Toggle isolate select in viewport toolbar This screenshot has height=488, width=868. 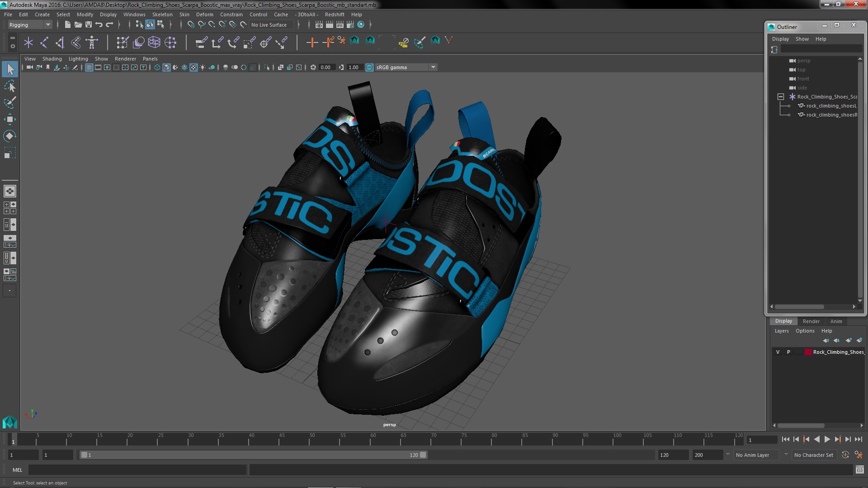pos(267,67)
